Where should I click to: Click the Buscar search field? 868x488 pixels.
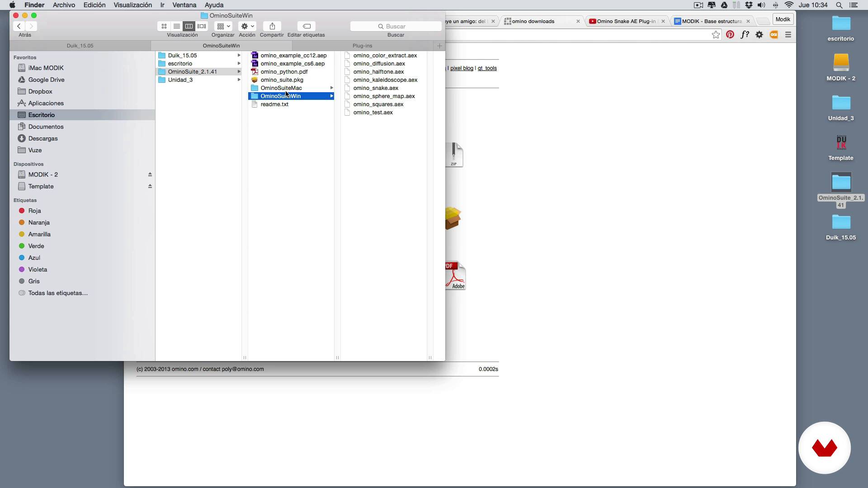pos(396,26)
